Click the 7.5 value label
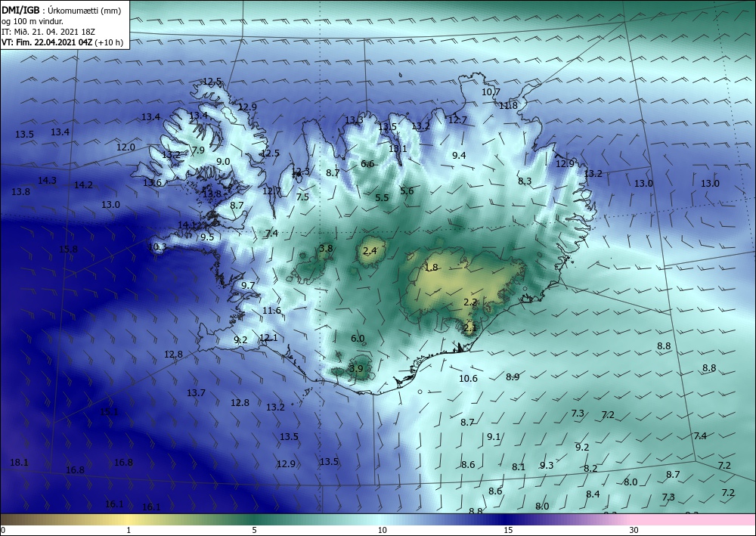Image resolution: width=756 pixels, height=536 pixels. click(x=302, y=197)
